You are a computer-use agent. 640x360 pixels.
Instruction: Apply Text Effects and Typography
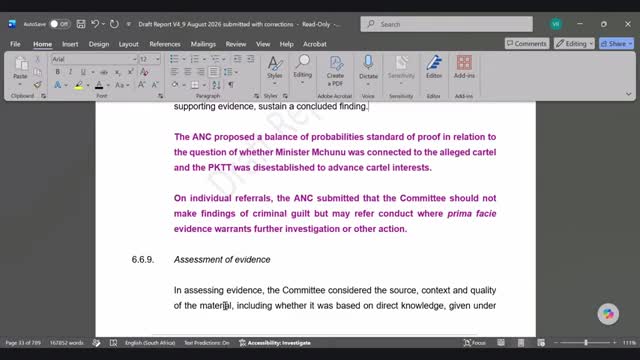(x=58, y=85)
